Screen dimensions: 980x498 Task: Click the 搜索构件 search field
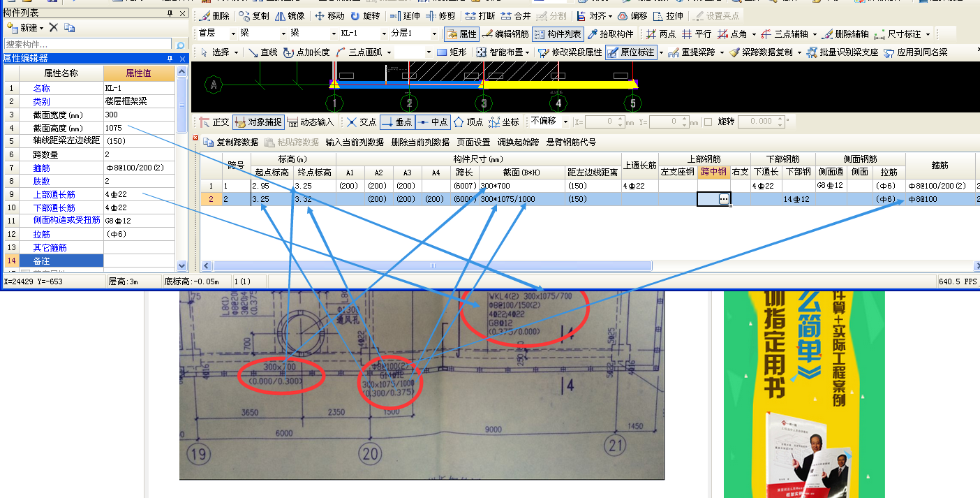click(x=88, y=45)
